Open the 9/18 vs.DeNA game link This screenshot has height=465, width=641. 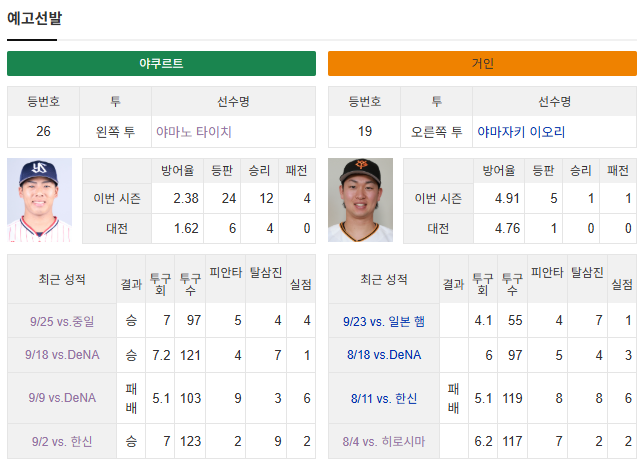pyautogui.click(x=62, y=355)
